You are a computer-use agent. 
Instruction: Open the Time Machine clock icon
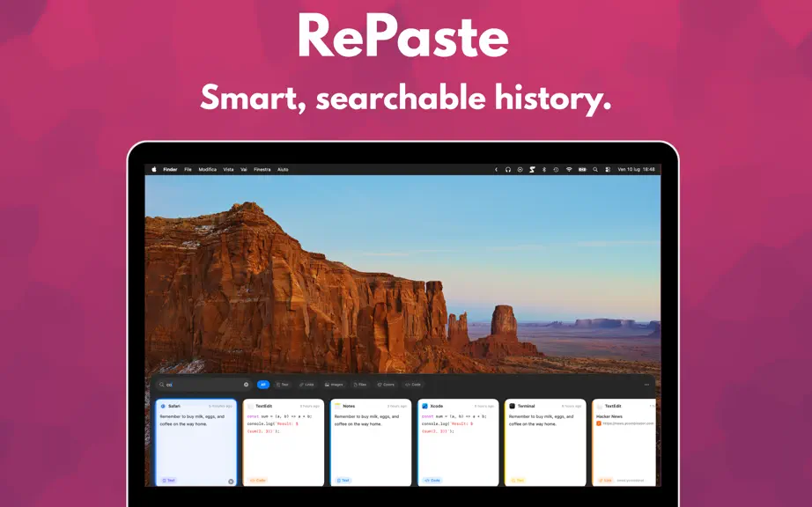click(x=556, y=169)
